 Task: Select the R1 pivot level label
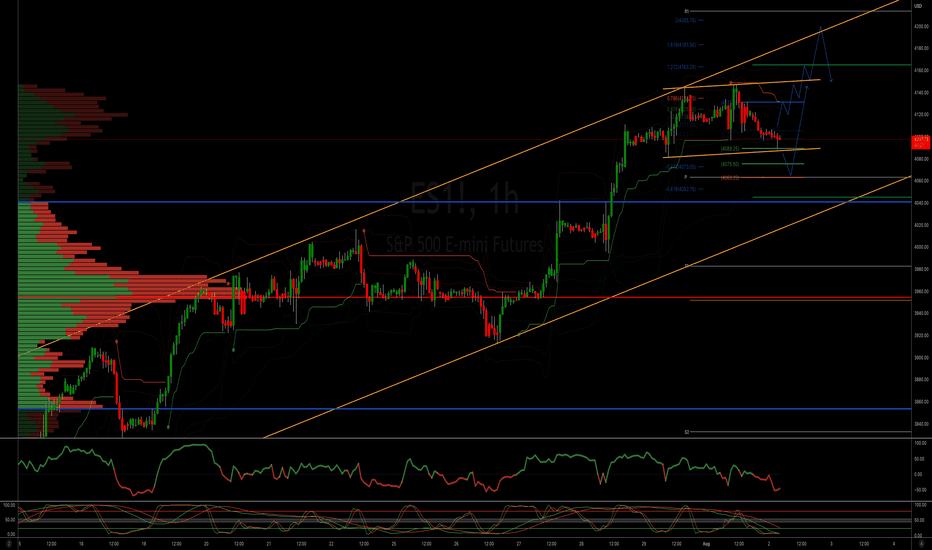[x=687, y=11]
